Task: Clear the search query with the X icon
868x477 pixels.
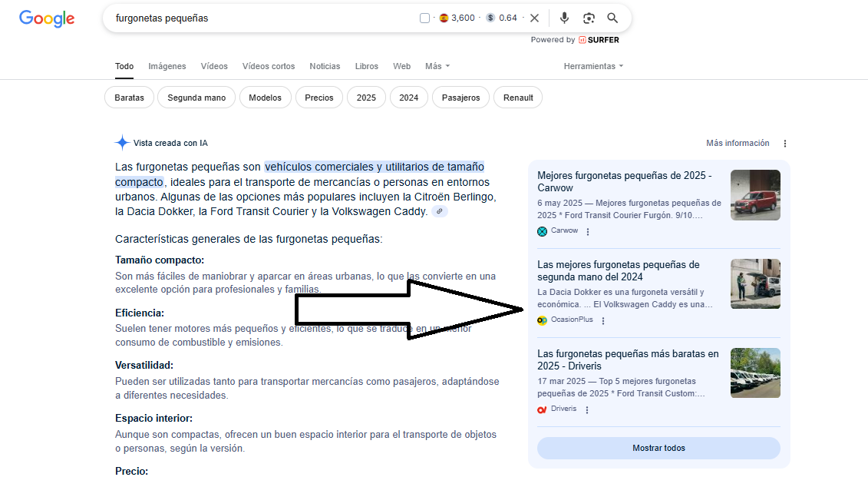Action: click(x=534, y=18)
